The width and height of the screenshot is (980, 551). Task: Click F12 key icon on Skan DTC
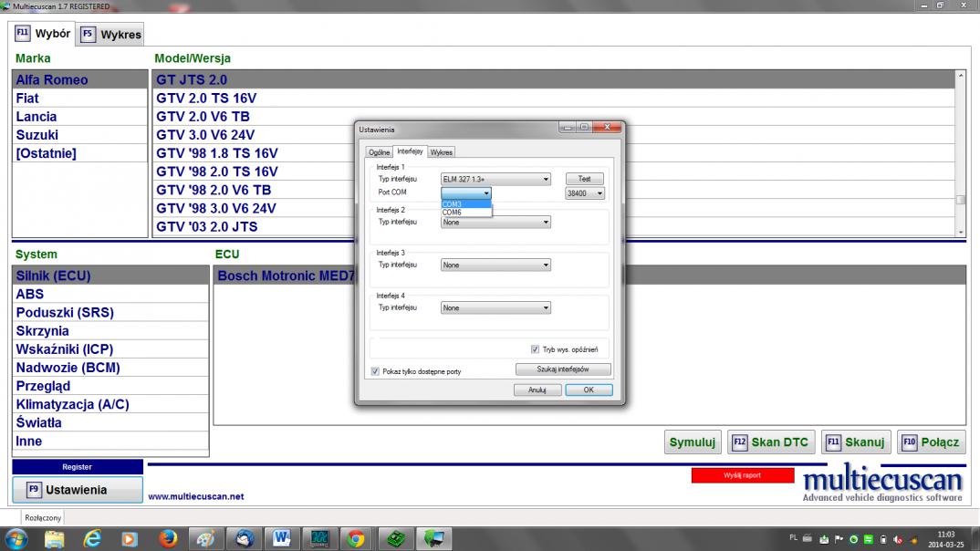tap(739, 442)
